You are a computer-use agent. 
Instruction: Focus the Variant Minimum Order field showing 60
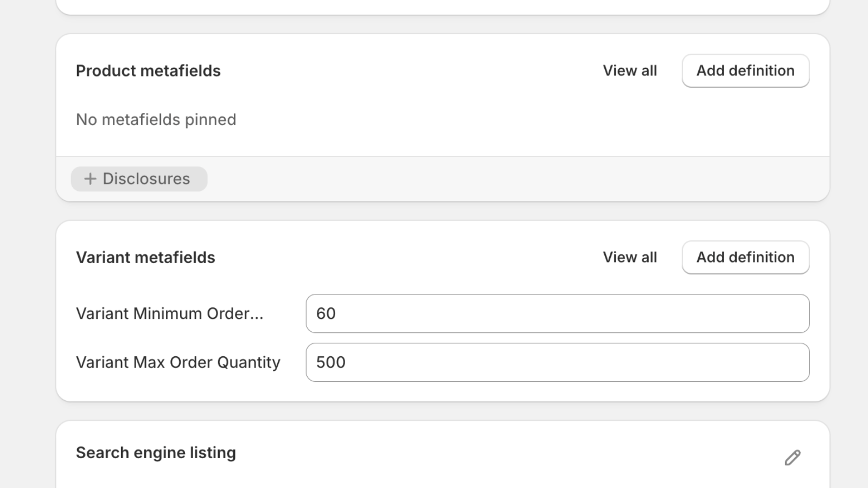click(558, 313)
